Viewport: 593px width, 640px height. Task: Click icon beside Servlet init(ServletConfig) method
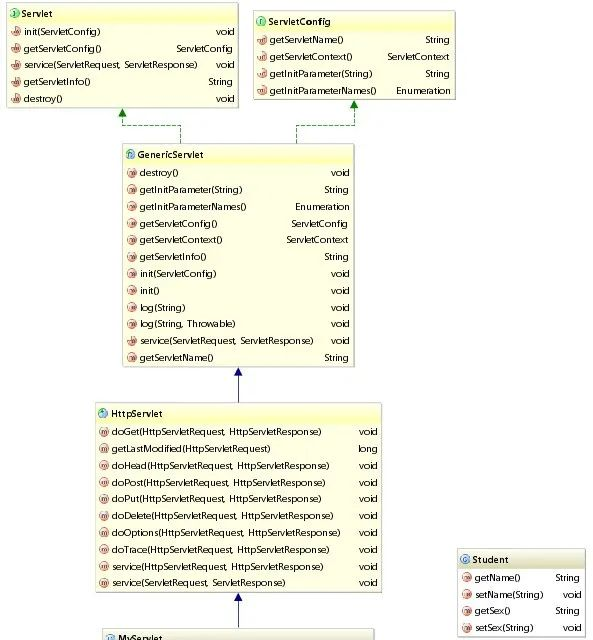tap(16, 31)
